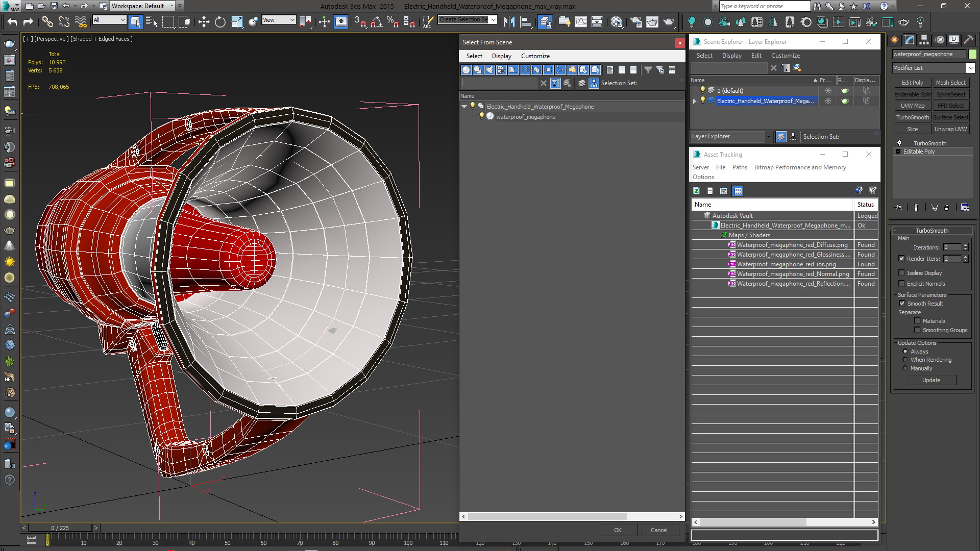
Task: Click the time slider 0 / 225 handle
Action: click(x=61, y=528)
